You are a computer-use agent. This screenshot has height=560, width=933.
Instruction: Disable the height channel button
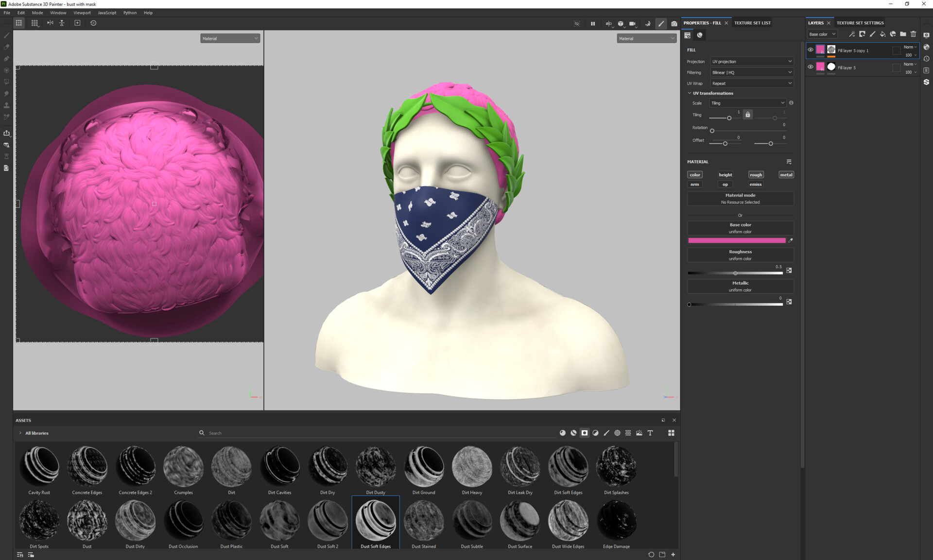725,175
